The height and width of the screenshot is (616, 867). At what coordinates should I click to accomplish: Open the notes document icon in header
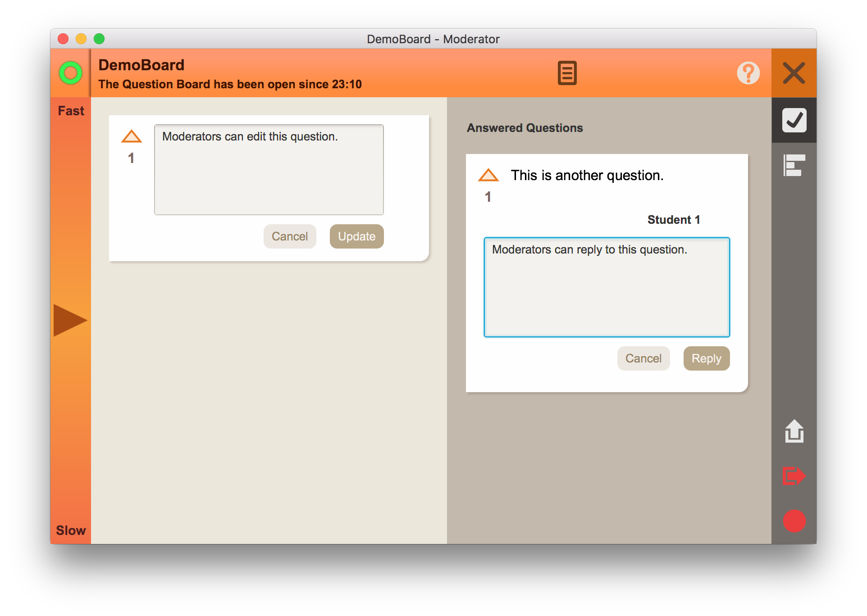tap(567, 73)
